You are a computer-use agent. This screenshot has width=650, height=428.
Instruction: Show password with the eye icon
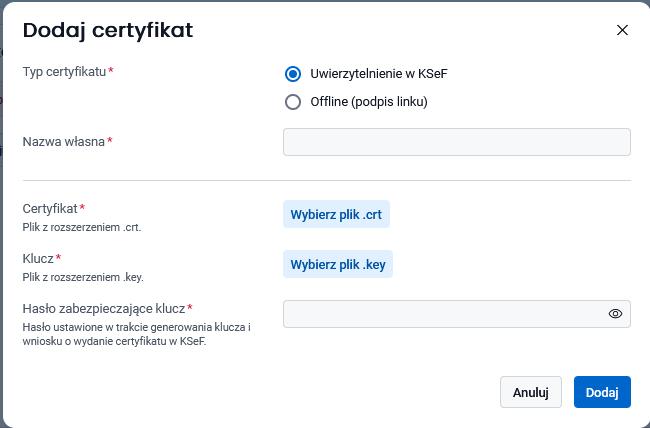coord(615,314)
